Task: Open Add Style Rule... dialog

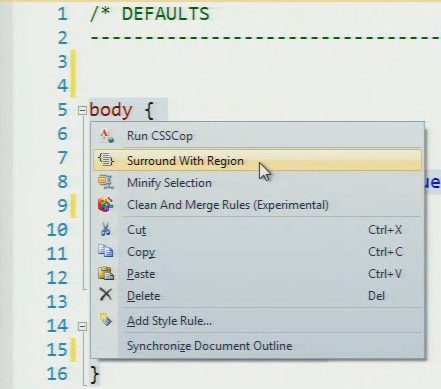Action: (257, 321)
